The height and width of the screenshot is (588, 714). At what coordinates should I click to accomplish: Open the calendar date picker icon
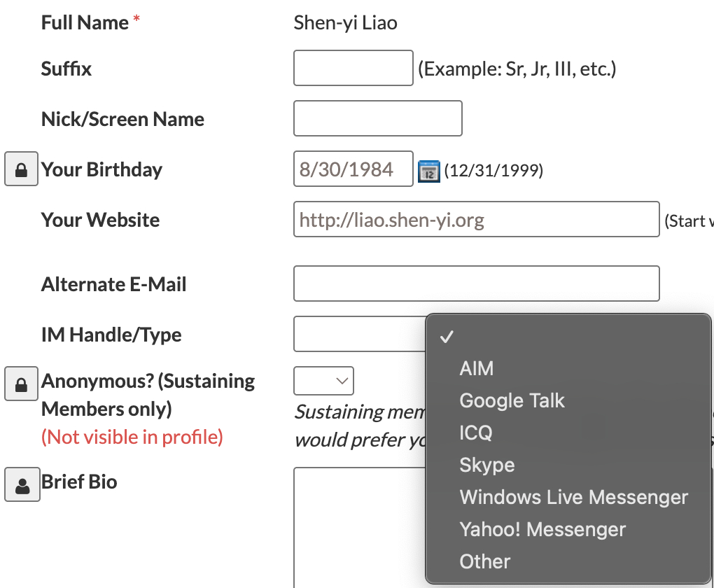[428, 171]
